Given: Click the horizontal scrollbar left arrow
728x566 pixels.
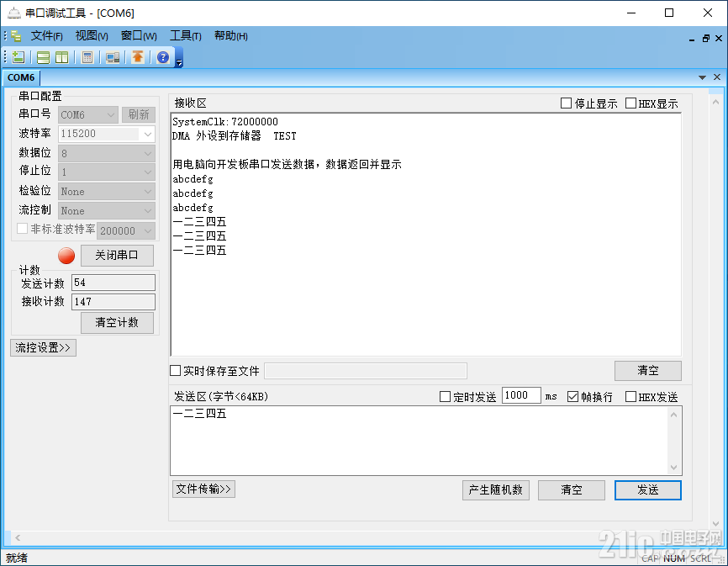Looking at the screenshot, I should (x=18, y=537).
